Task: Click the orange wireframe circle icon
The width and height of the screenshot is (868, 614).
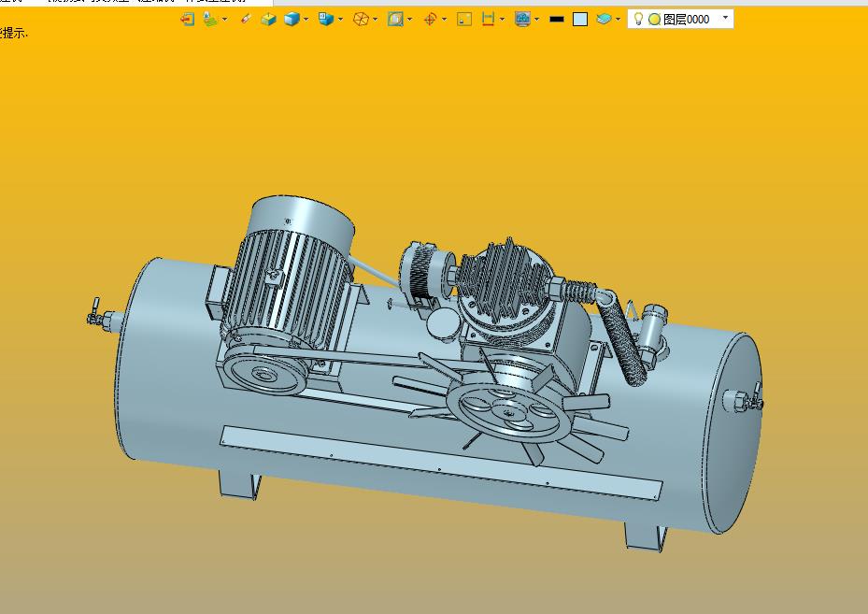Action: pyautogui.click(x=361, y=19)
